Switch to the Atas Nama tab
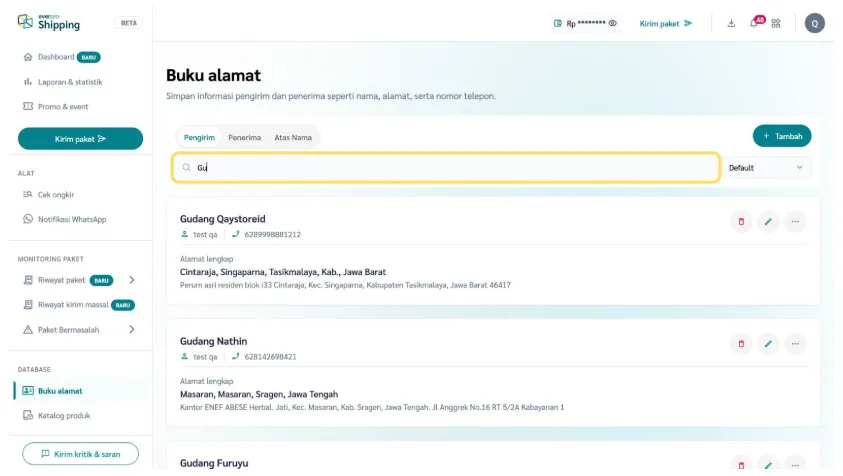Image resolution: width=843 pixels, height=476 pixels. click(293, 137)
